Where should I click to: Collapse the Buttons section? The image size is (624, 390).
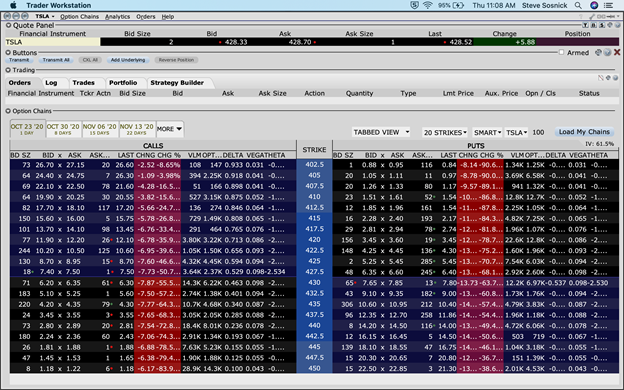tap(8, 52)
